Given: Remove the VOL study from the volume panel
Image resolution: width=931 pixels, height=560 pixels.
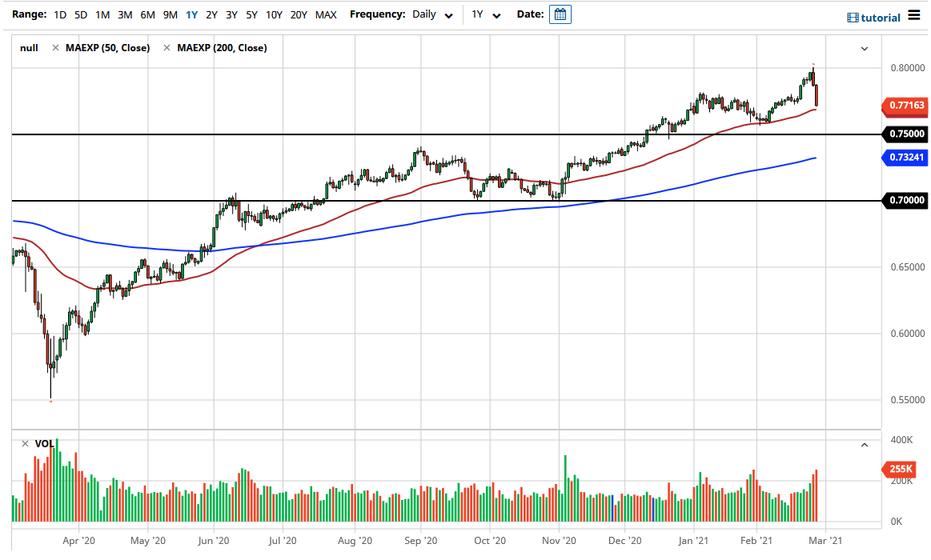Looking at the screenshot, I should (24, 442).
